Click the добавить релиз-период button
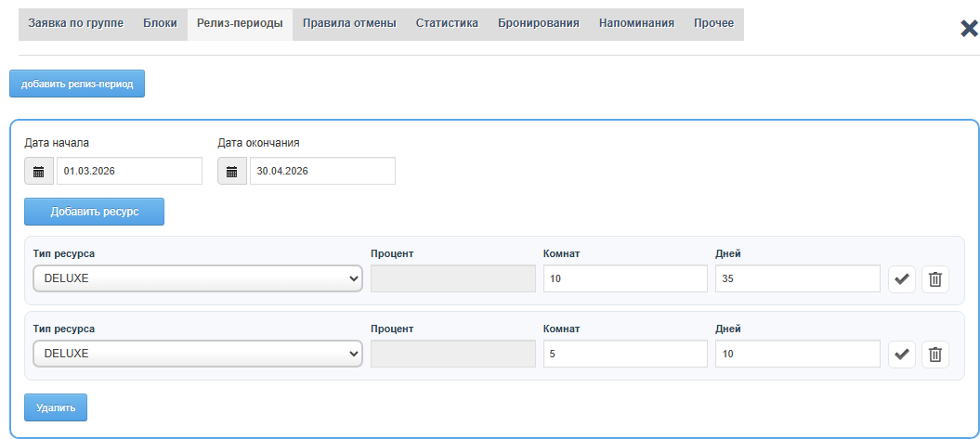 (77, 84)
